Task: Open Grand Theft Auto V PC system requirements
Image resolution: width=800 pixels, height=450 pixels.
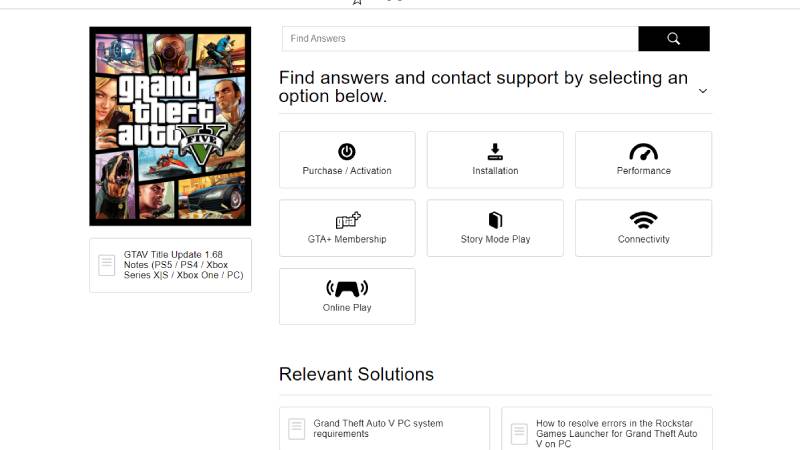Action: click(x=384, y=429)
